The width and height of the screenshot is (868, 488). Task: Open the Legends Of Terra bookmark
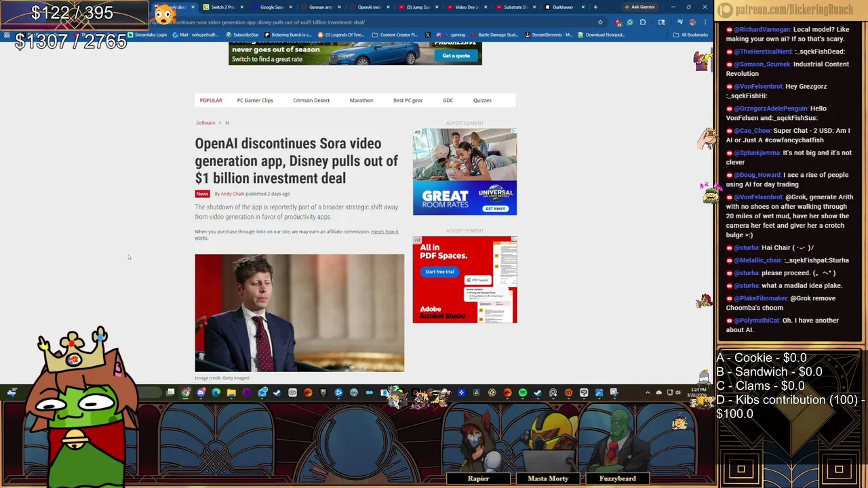(x=341, y=35)
